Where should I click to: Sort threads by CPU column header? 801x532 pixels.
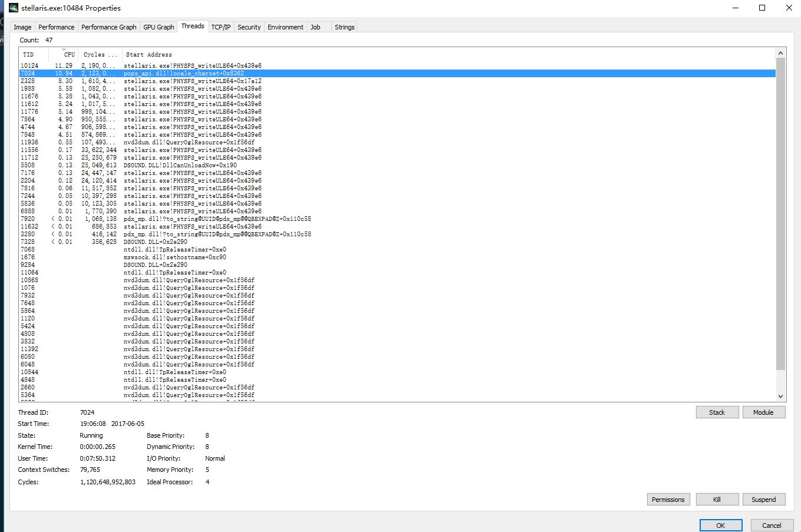coord(69,54)
